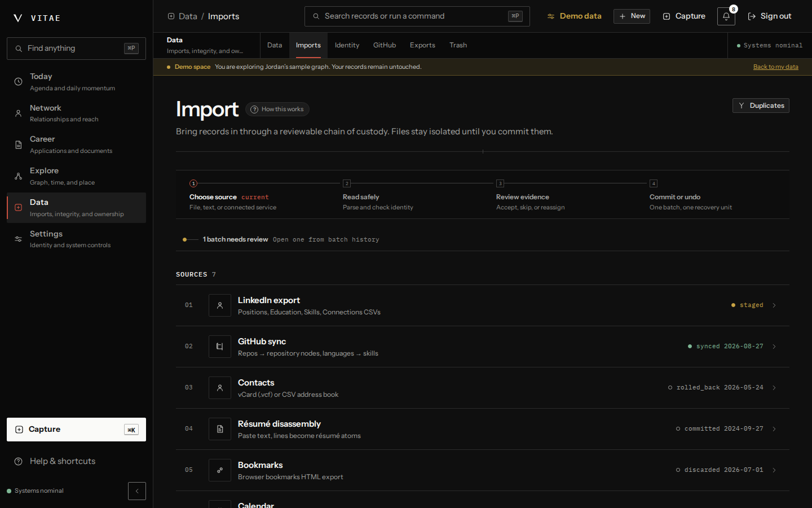Click step 4 Commit or undo marker
812x508 pixels.
654,183
